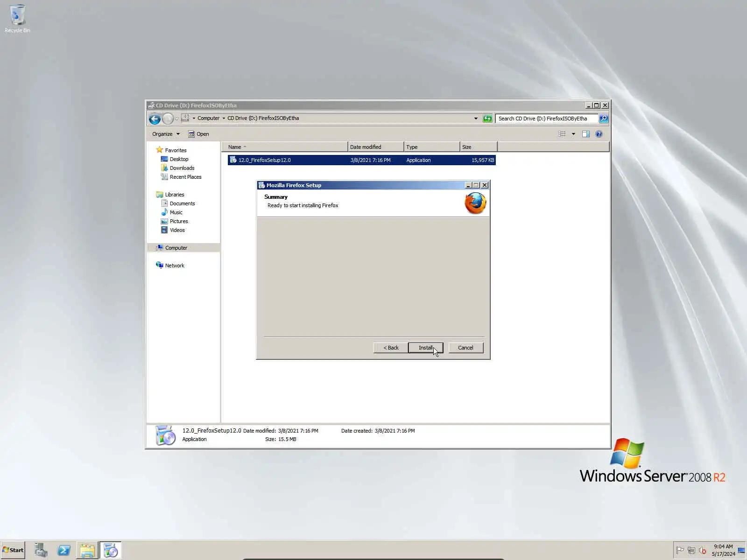Image resolution: width=747 pixels, height=560 pixels.
Task: Click Back in Firefox Setup dialog
Action: tap(391, 348)
